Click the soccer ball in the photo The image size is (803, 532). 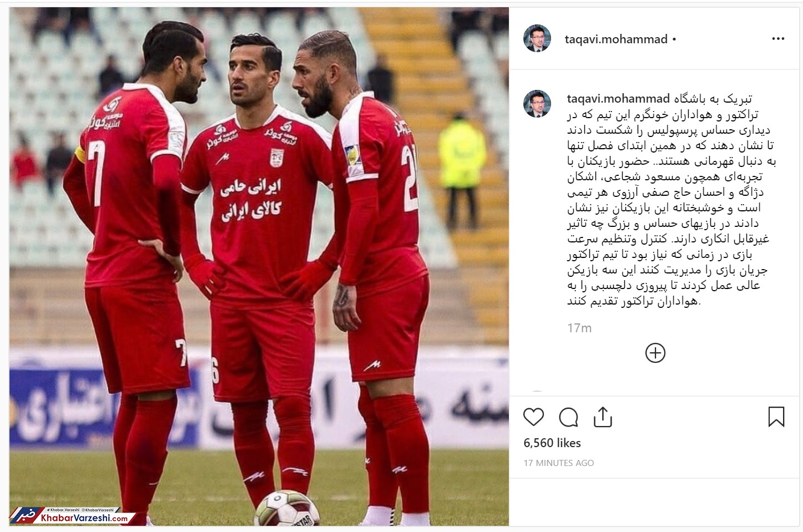[282, 509]
